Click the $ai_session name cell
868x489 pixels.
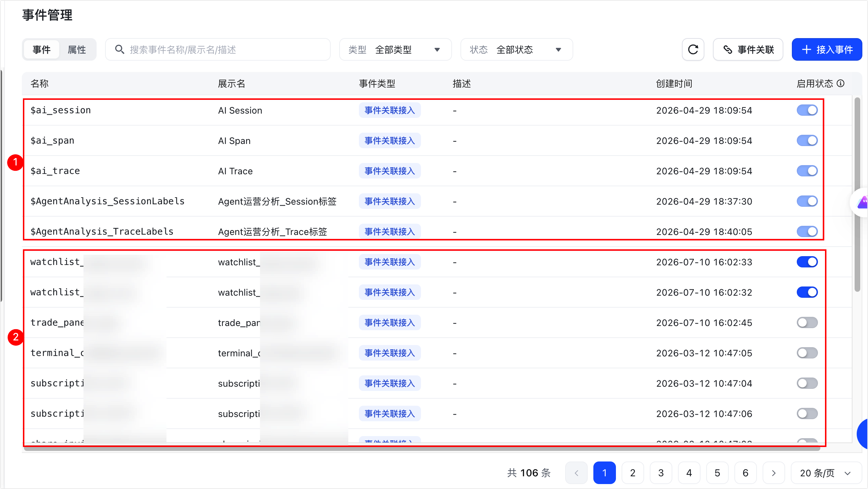[x=61, y=110]
